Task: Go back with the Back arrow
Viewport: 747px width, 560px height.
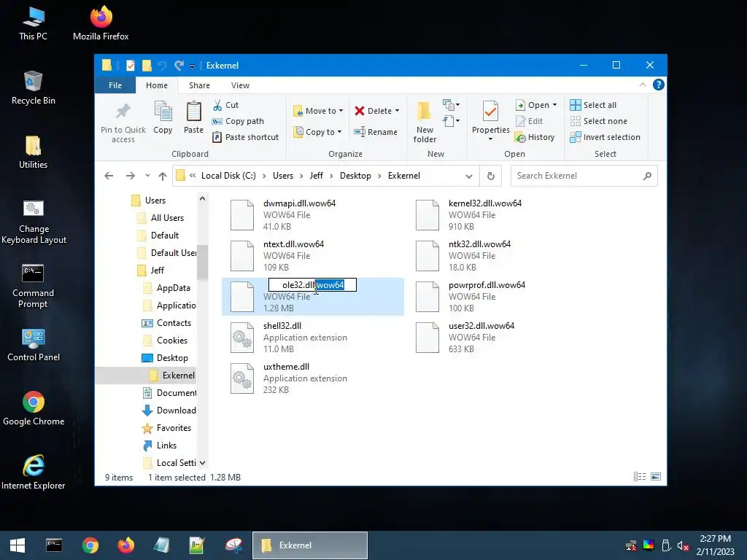Action: 109,176
